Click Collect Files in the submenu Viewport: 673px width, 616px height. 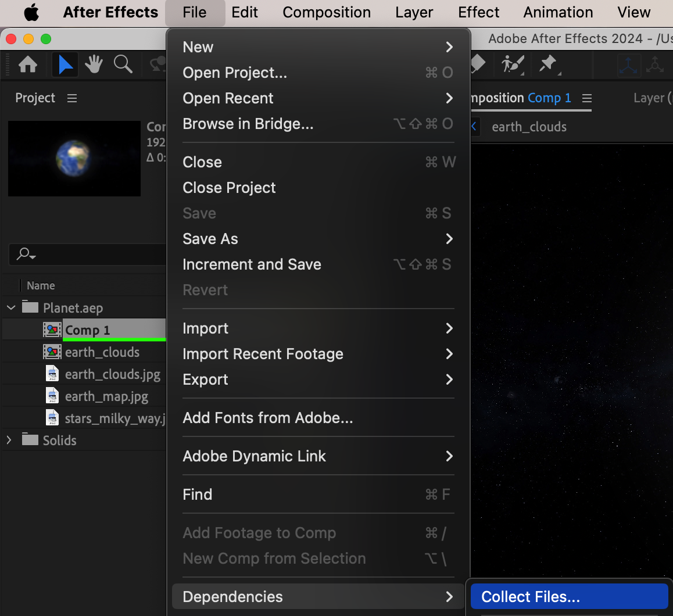point(569,597)
